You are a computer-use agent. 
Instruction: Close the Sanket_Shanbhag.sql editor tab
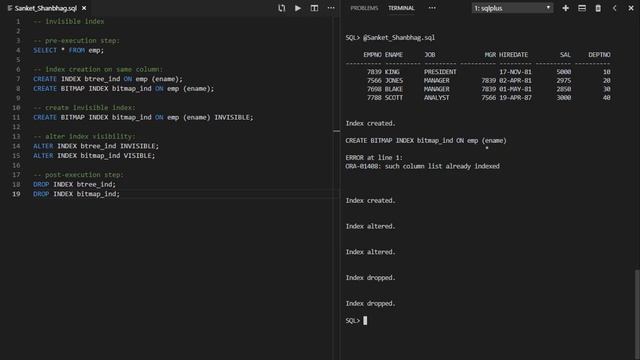point(84,8)
